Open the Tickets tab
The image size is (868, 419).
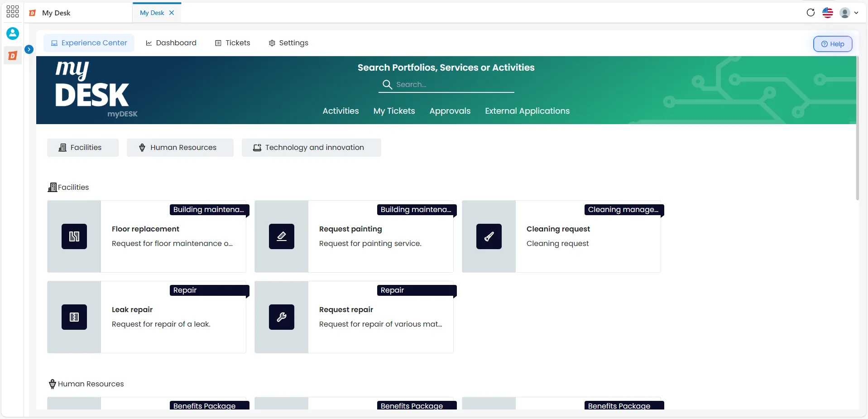[233, 43]
